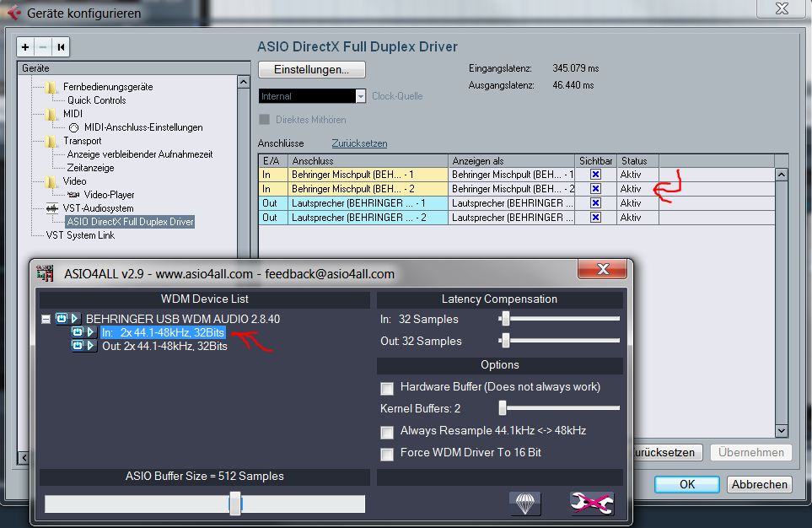Toggle power icon of Out 2x 44.1-48kHz entry

click(x=78, y=345)
